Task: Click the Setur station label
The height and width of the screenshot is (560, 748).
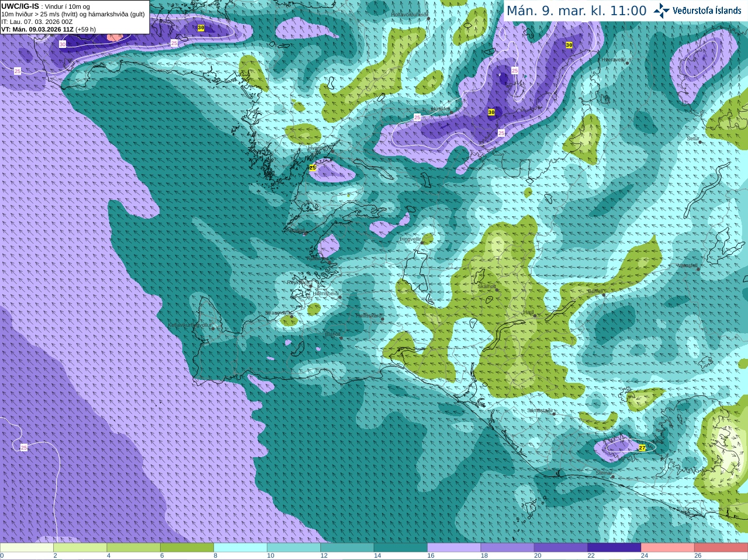Action: tap(693, 139)
